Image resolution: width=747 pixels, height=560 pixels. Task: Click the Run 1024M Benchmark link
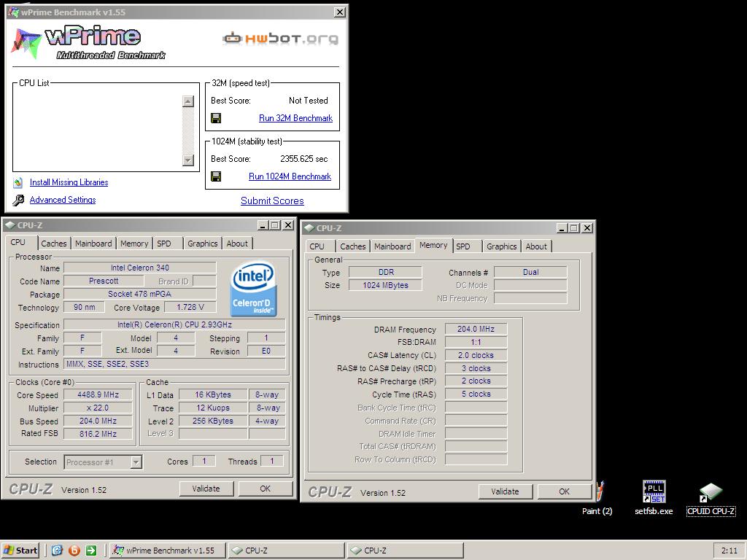pos(290,176)
